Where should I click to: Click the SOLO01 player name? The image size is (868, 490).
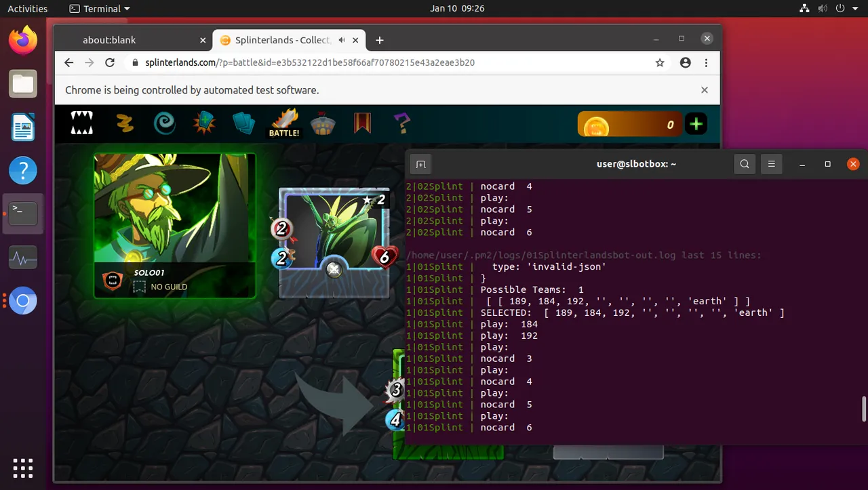[149, 272]
